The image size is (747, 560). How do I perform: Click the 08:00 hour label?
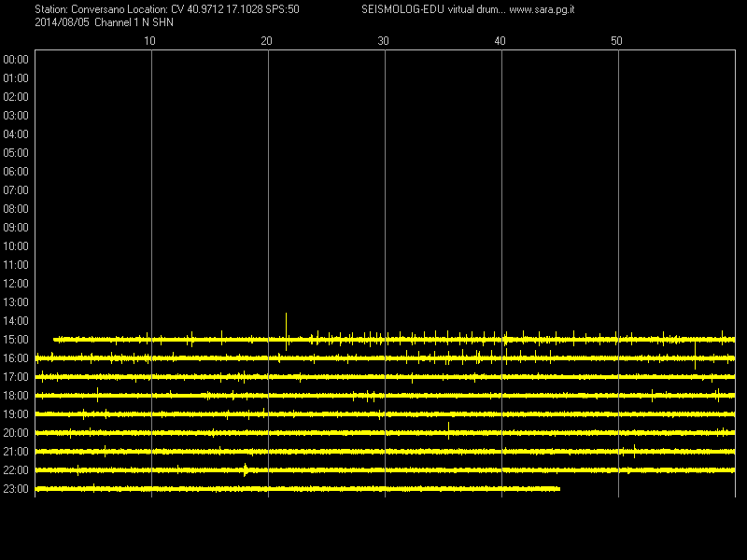(16, 209)
